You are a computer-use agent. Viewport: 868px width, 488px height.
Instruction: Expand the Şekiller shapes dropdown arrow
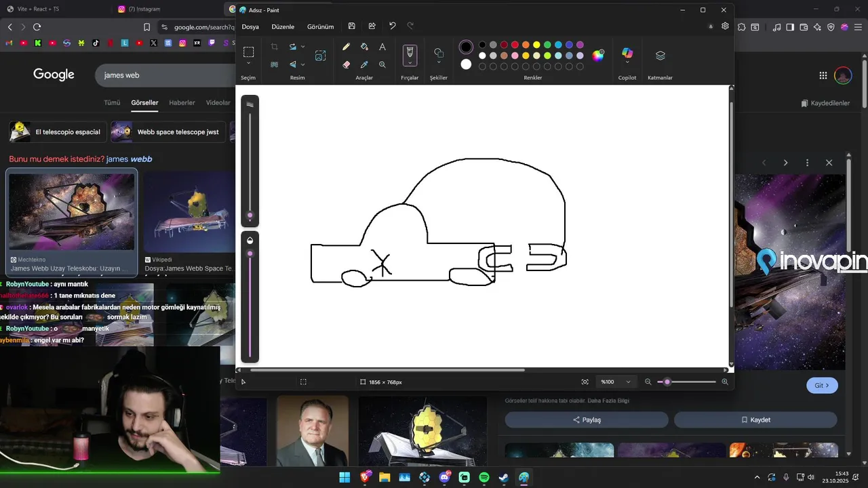coord(439,64)
